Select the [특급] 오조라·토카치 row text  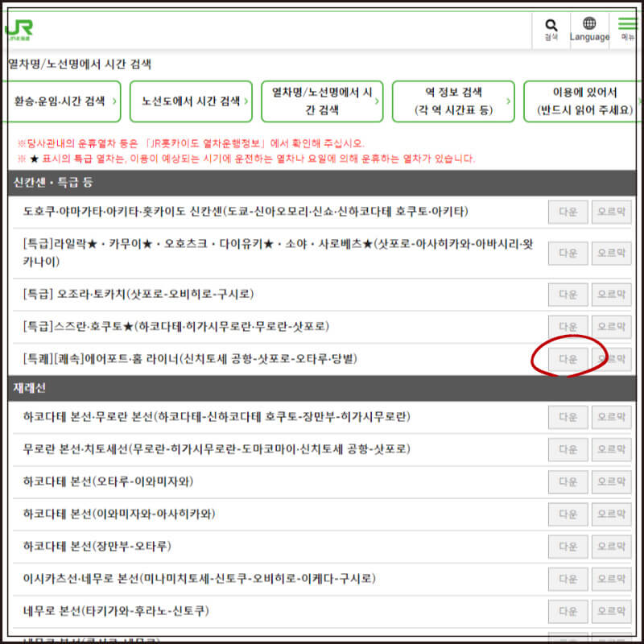138,294
